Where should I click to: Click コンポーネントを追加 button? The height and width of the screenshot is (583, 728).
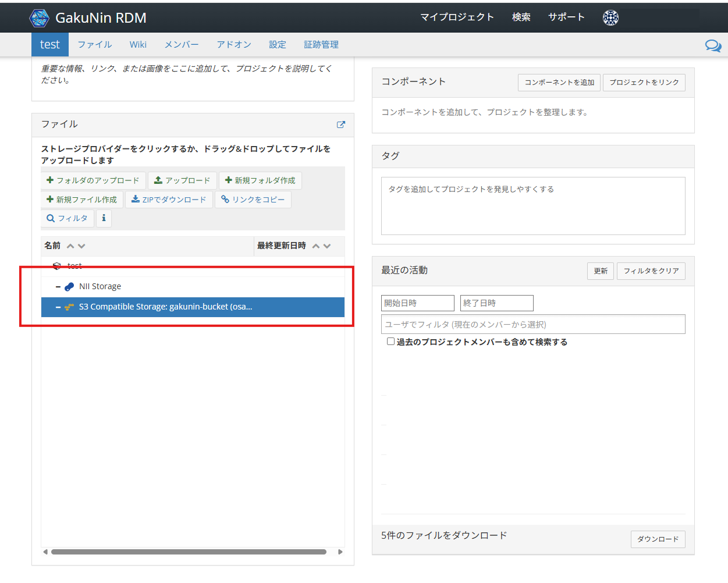[x=559, y=83]
